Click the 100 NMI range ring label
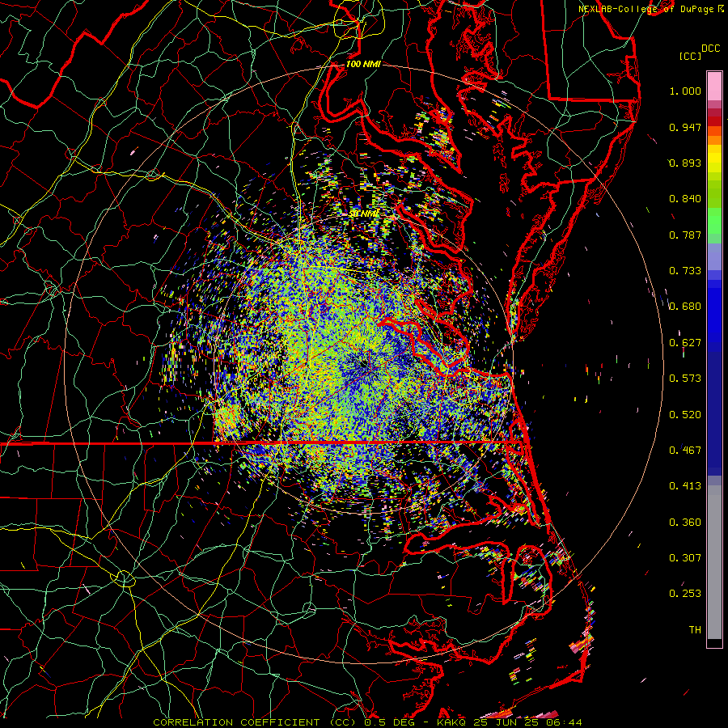This screenshot has height=728, width=728. [x=363, y=64]
